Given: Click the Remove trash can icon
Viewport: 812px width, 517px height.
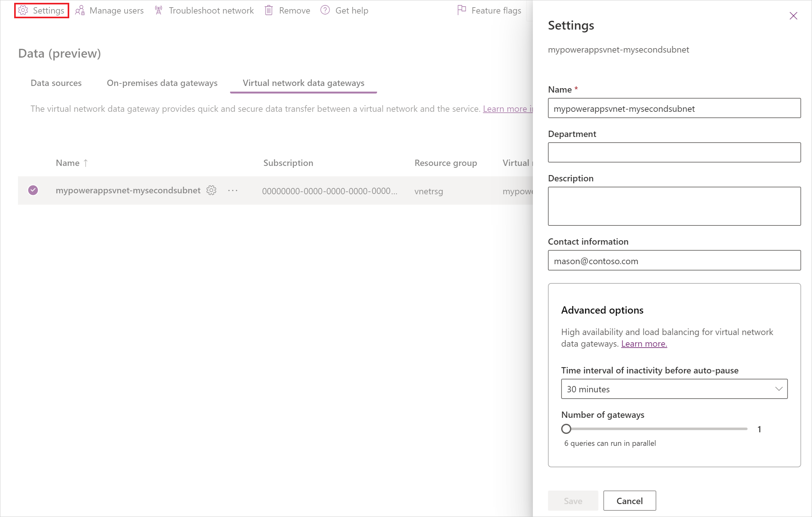Looking at the screenshot, I should click(x=268, y=10).
